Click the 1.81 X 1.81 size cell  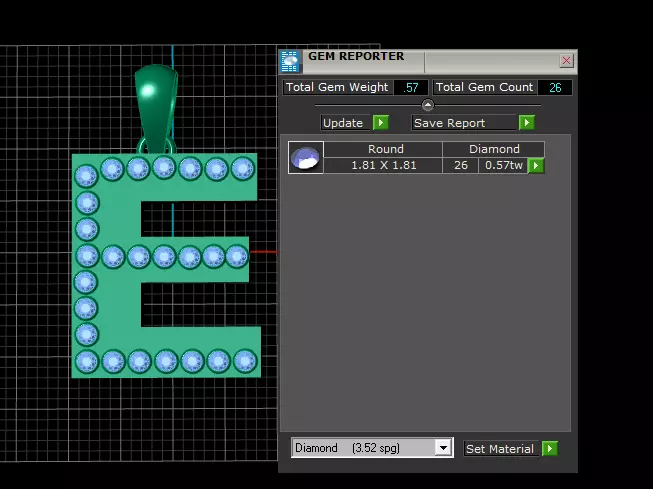383,165
